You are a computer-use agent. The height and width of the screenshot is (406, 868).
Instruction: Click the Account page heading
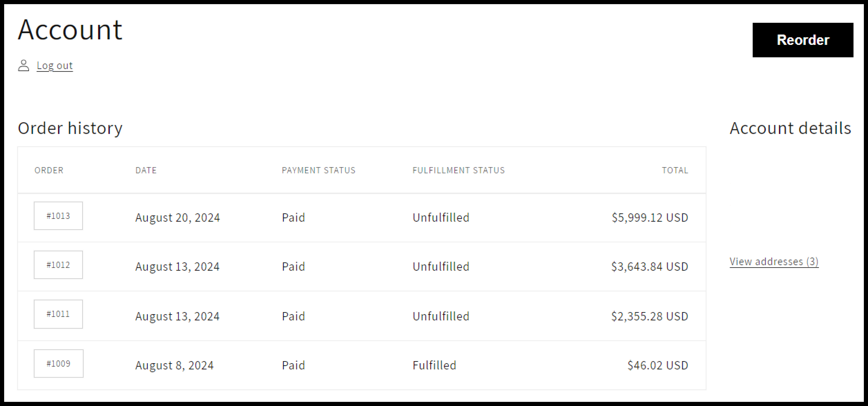[x=70, y=30]
